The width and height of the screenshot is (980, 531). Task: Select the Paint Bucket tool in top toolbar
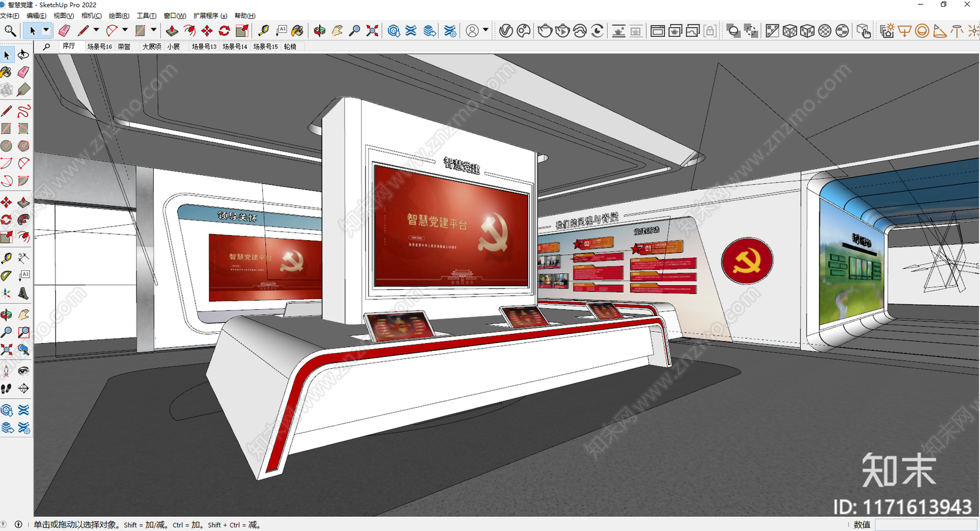[x=298, y=31]
